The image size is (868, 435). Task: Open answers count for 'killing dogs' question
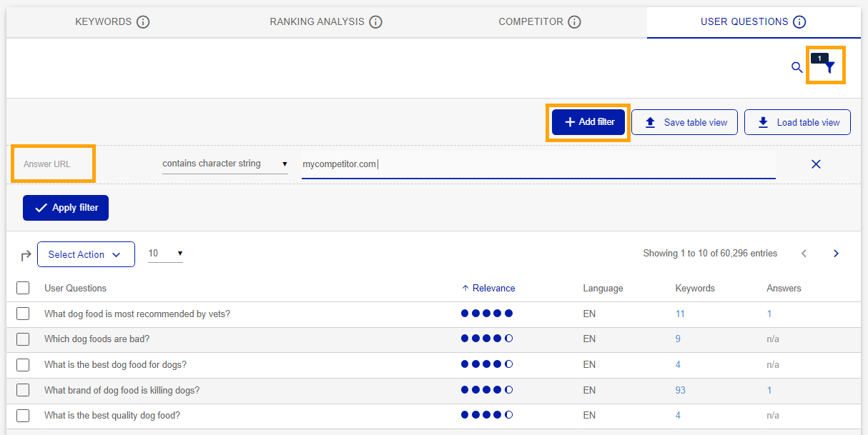769,390
